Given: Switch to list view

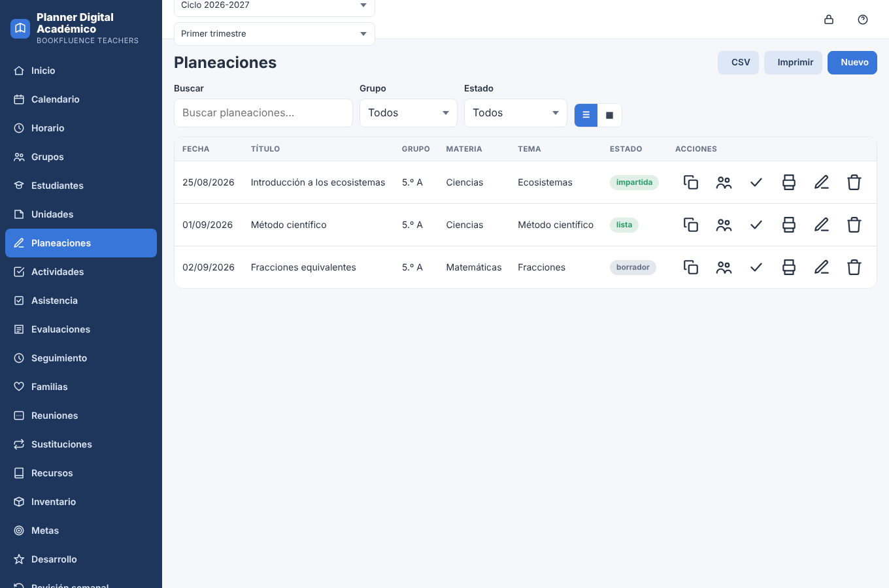Looking at the screenshot, I should [586, 115].
